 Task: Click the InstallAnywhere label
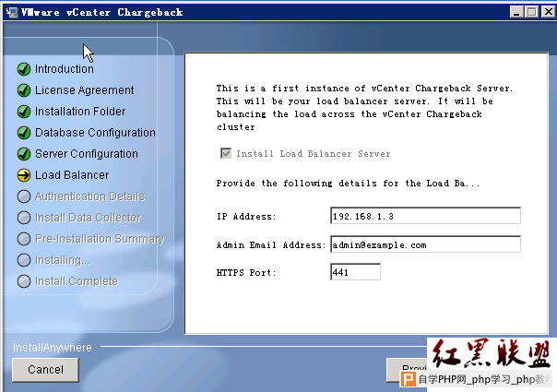53,348
